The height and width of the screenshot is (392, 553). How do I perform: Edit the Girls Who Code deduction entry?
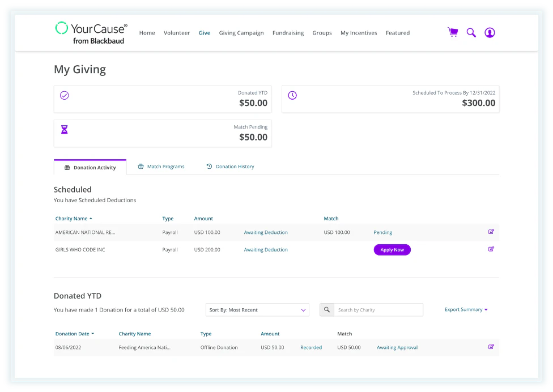tap(491, 249)
